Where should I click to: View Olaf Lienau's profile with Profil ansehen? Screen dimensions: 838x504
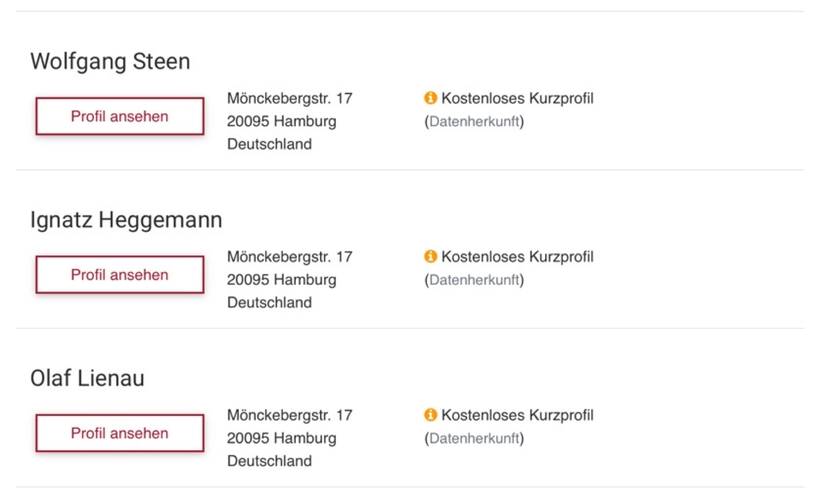(x=120, y=433)
